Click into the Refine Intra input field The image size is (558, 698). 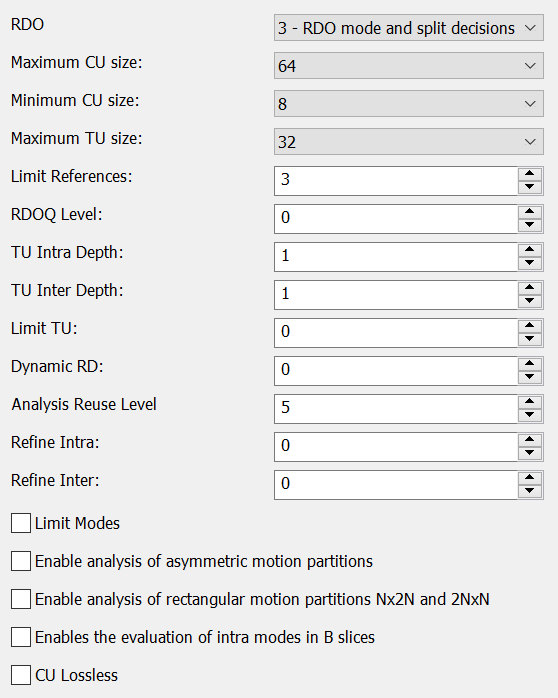coord(396,446)
